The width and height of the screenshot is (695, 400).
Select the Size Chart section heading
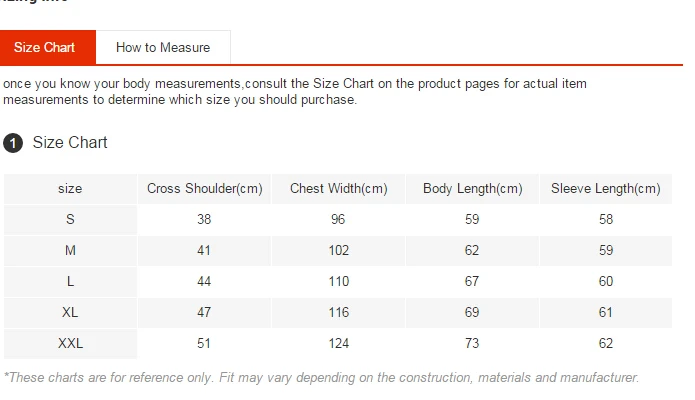point(70,142)
